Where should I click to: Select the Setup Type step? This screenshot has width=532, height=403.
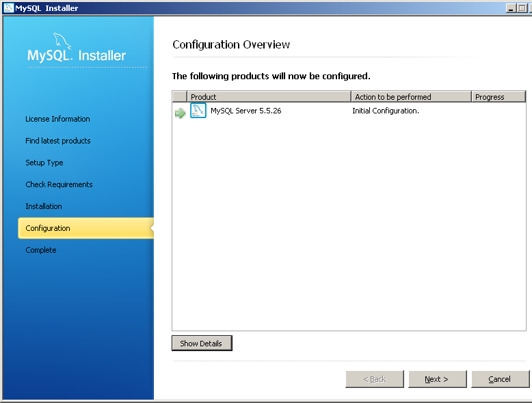(x=44, y=163)
